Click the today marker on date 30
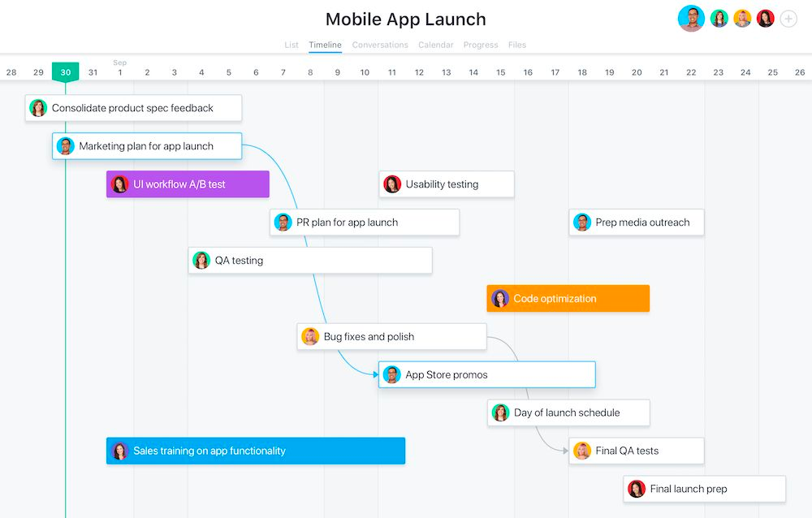The width and height of the screenshot is (812, 518). coord(65,72)
